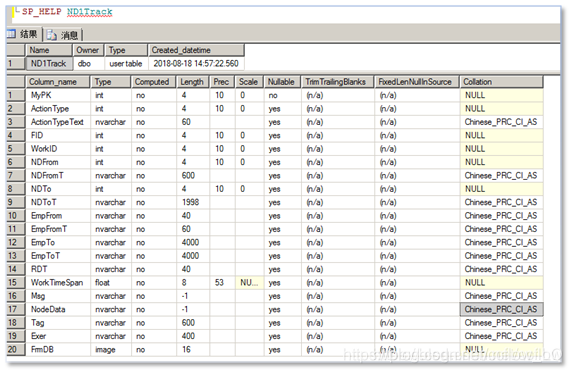Screen dimensions: 572x373
Task: Select the 16 length cell in FrmDB row
Action: click(193, 350)
